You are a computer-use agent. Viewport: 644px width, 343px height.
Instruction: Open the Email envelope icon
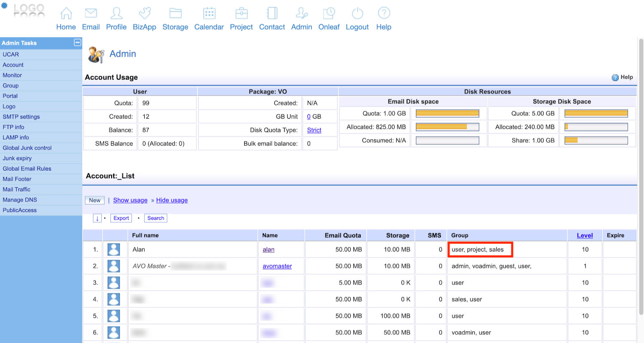(x=91, y=14)
